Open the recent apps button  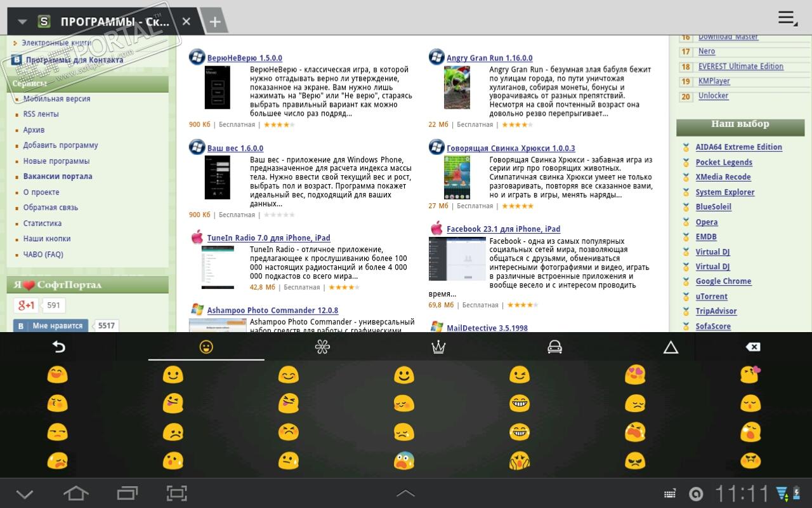(127, 493)
